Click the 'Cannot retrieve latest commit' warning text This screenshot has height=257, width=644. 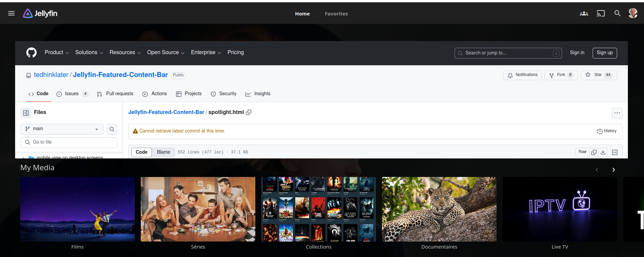(182, 131)
